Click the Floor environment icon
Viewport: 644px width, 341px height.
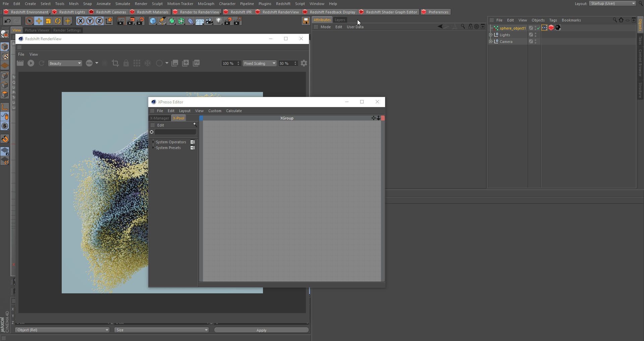click(200, 21)
